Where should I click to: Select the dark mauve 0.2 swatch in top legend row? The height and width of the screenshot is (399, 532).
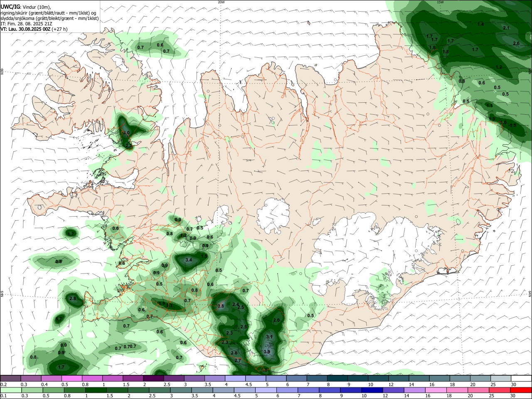coord(10,378)
